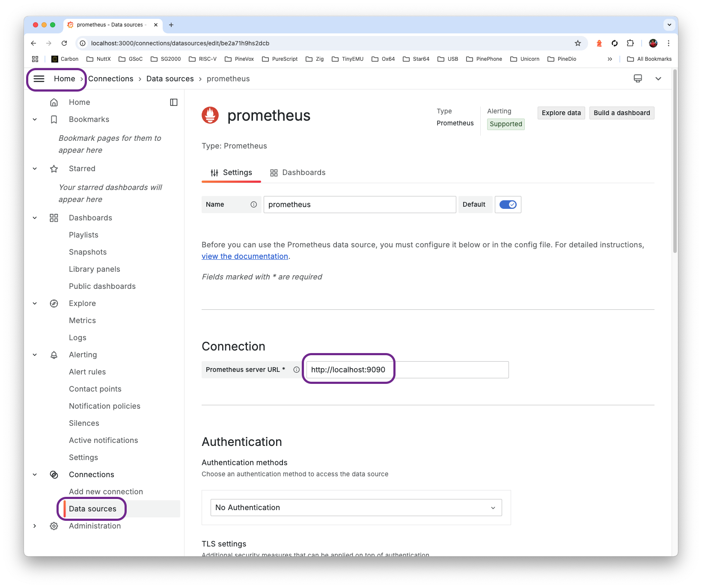Click Explore data button
This screenshot has height=588, width=702.
pos(561,113)
